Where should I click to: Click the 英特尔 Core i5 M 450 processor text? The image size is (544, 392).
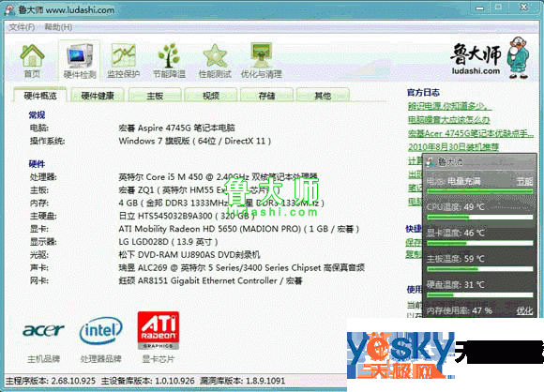(x=219, y=177)
